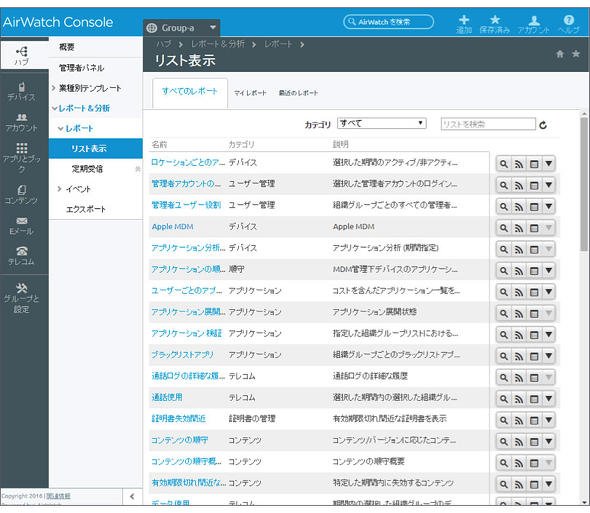Collapse the navigation panel with left chevron
Viewport: 590px width, 513px height.
[132, 496]
